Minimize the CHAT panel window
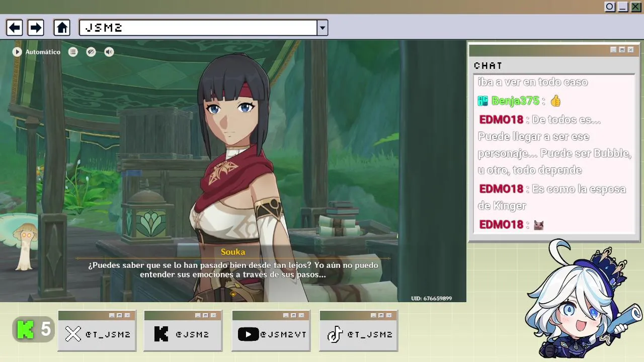The image size is (644, 362). coord(613,50)
